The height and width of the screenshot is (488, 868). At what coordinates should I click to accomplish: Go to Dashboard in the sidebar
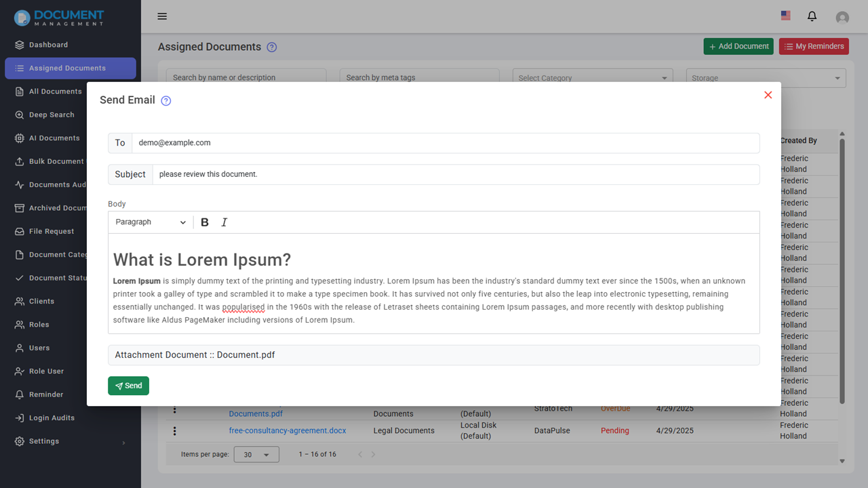point(48,45)
